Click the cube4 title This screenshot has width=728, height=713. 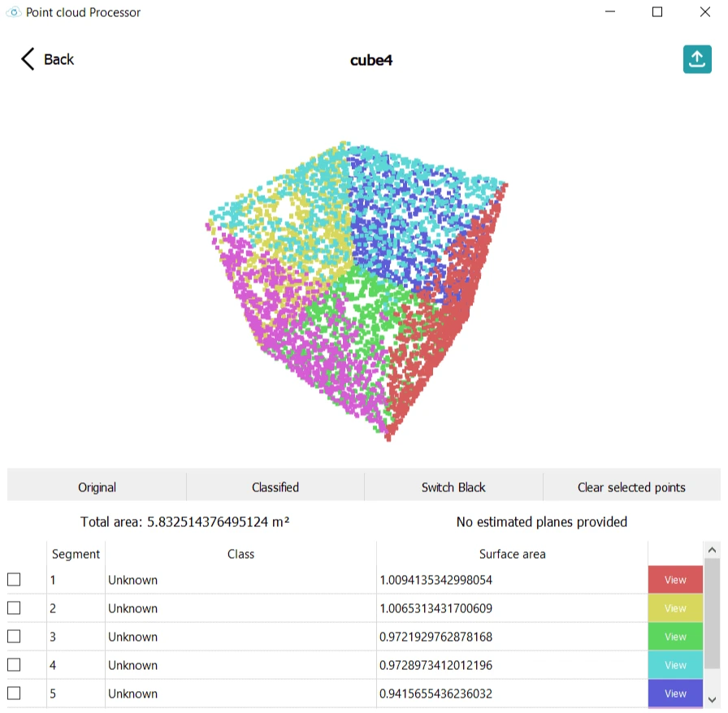[x=371, y=60]
